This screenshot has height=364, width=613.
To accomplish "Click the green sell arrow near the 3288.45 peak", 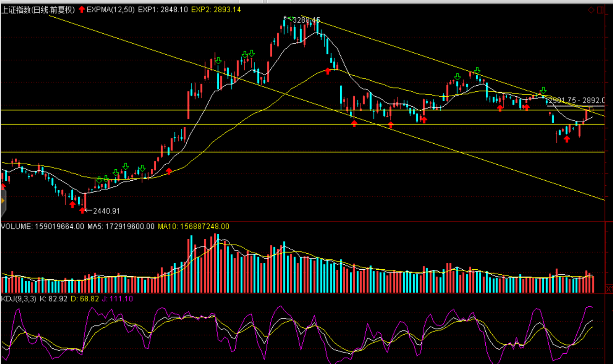I will 290,19.
